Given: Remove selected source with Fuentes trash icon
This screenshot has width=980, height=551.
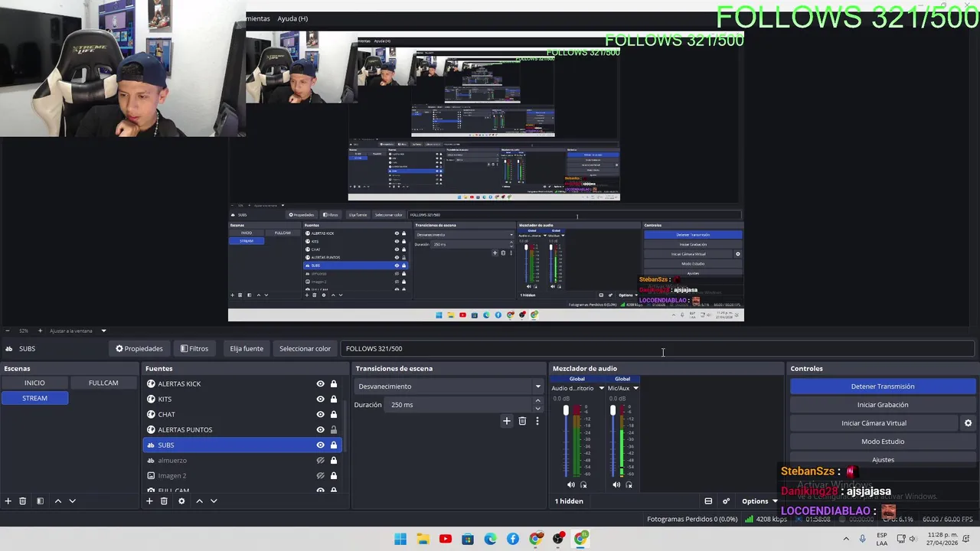Looking at the screenshot, I should pos(164,501).
